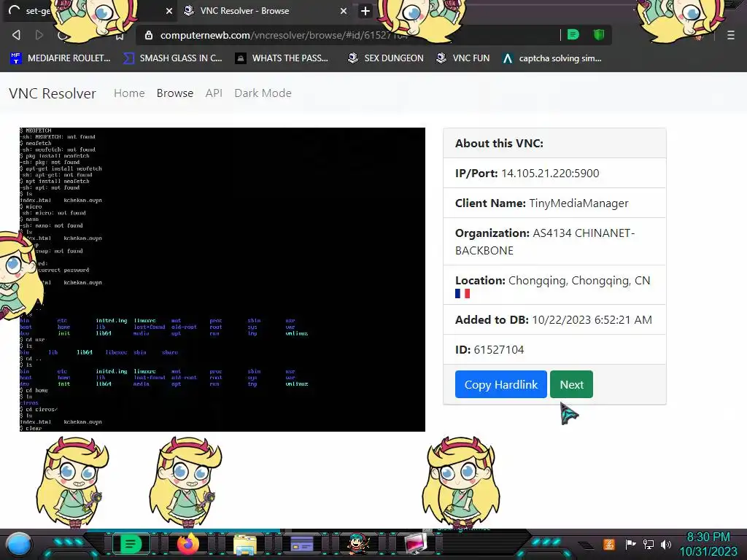The image size is (747, 560).
Task: Close the VNC Resolver - Browse tab
Action: (x=343, y=11)
